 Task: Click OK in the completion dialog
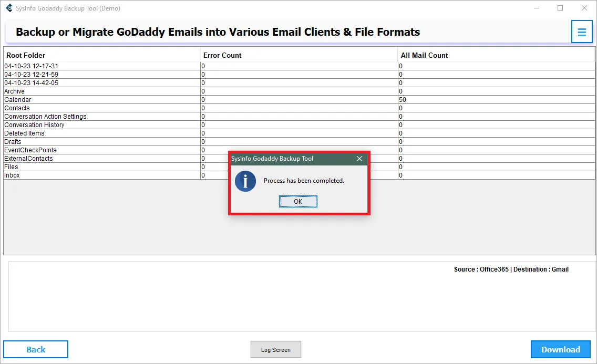pos(298,202)
